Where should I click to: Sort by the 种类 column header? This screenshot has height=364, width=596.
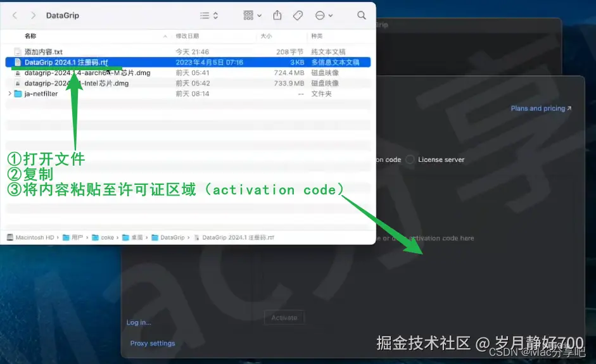tap(317, 35)
